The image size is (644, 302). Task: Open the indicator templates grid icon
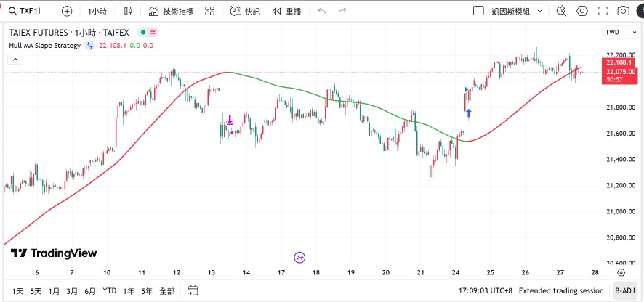point(210,11)
